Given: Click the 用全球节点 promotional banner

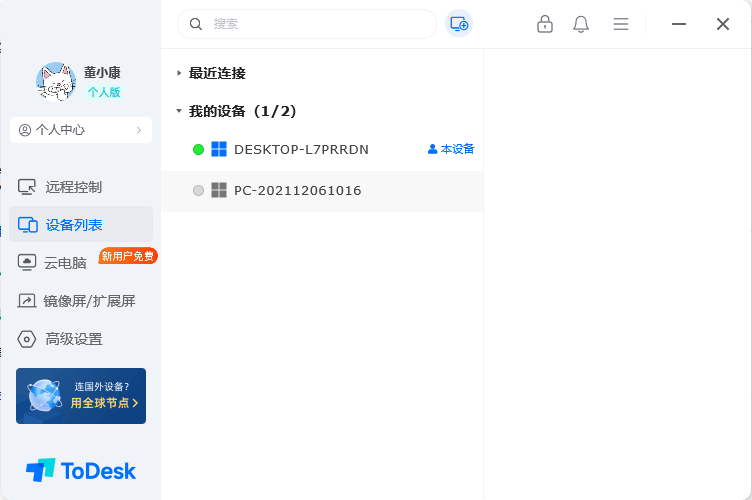Looking at the screenshot, I should pos(81,396).
